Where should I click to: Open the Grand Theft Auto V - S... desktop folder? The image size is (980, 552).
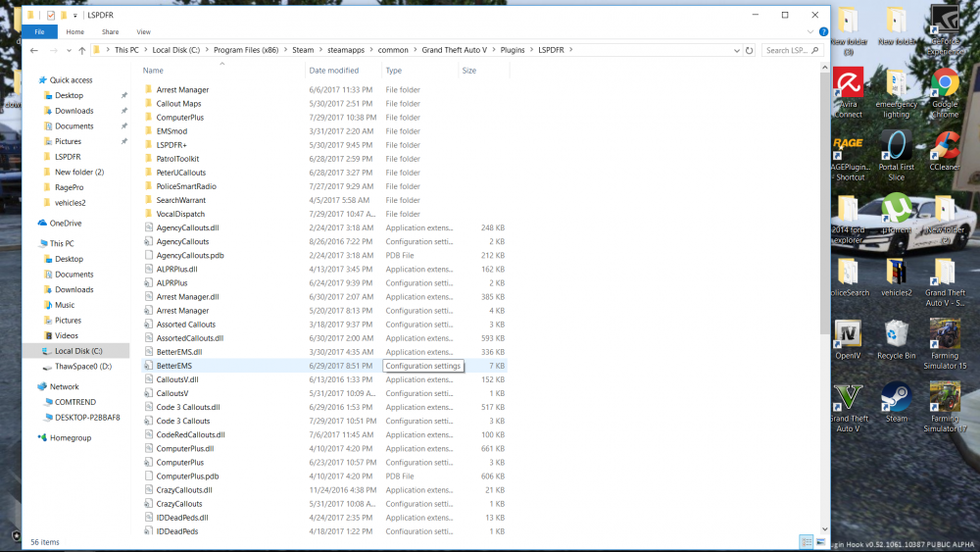pos(945,281)
